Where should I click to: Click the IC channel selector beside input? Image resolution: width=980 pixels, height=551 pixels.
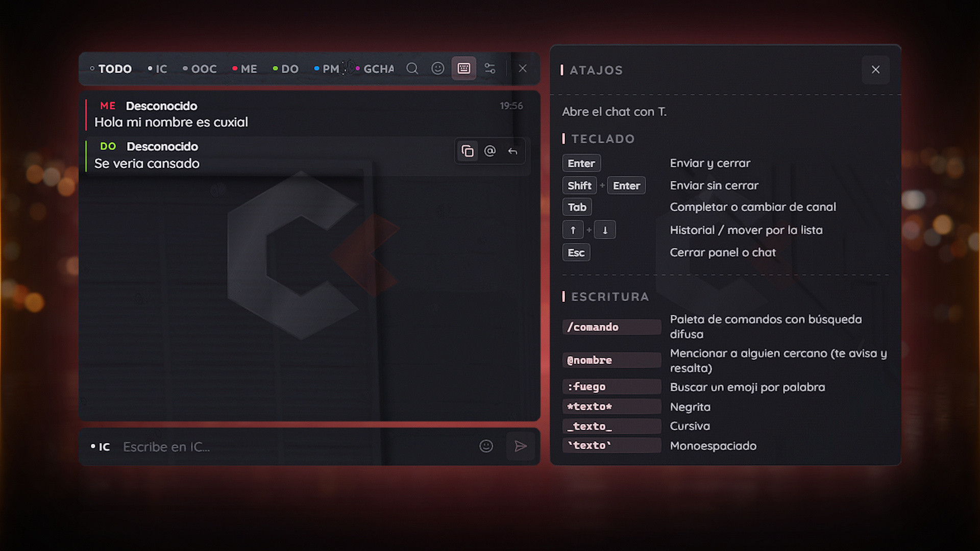tap(101, 447)
